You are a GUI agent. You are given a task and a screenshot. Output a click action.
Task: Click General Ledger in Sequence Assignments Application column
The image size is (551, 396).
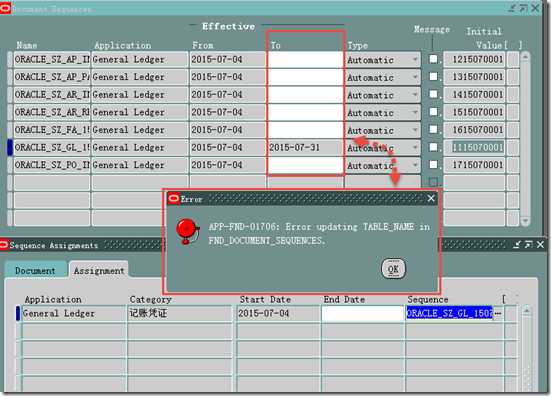tap(73, 313)
